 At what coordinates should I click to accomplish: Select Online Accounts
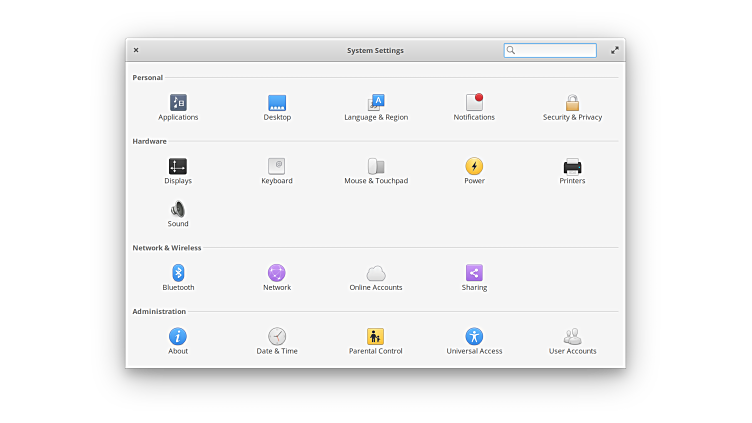coord(376,273)
